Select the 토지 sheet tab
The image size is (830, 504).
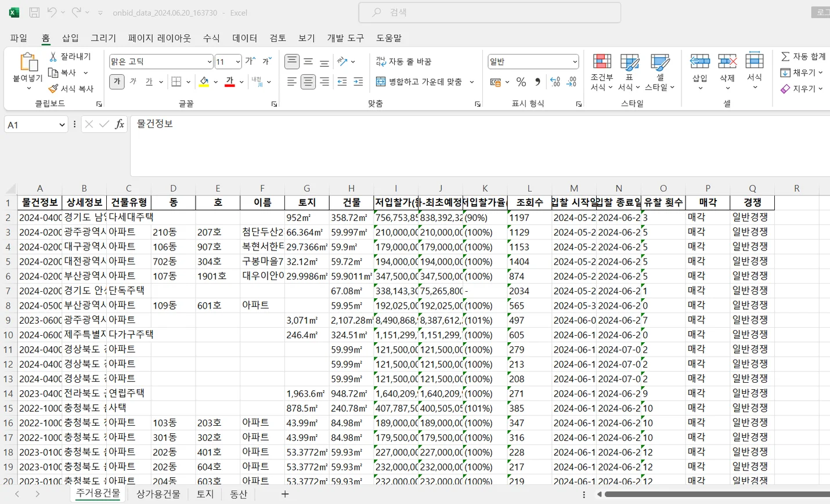205,494
